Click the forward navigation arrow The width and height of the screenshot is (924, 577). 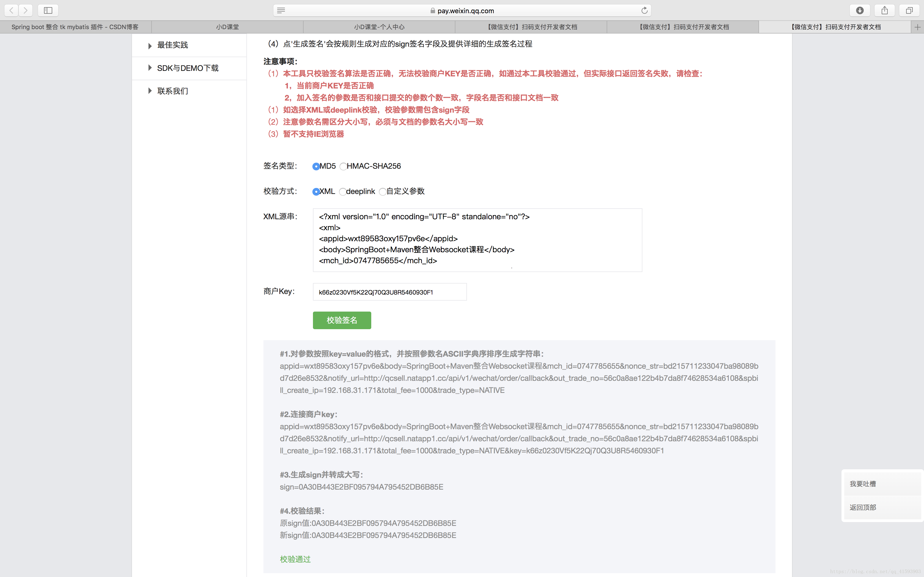pos(26,10)
